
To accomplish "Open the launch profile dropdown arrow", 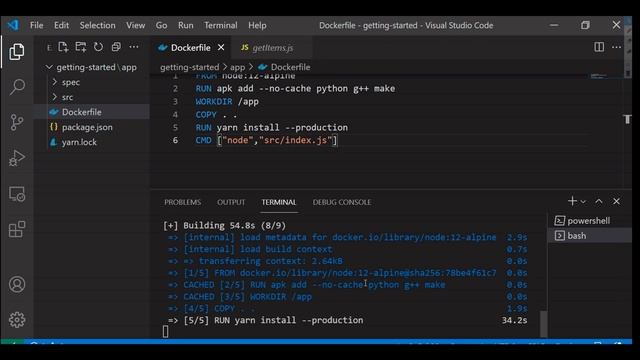I will pyautogui.click(x=583, y=202).
